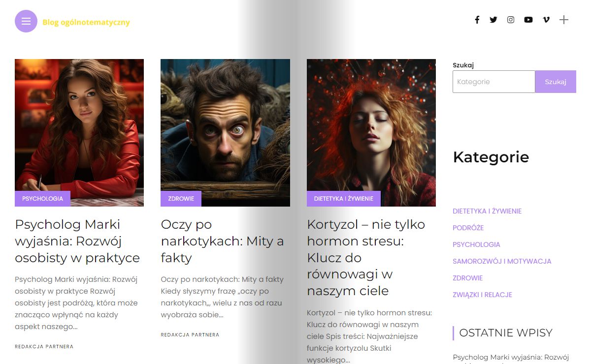Click the Kategorie sidebar heading
The image size is (591, 364).
pos(491,157)
